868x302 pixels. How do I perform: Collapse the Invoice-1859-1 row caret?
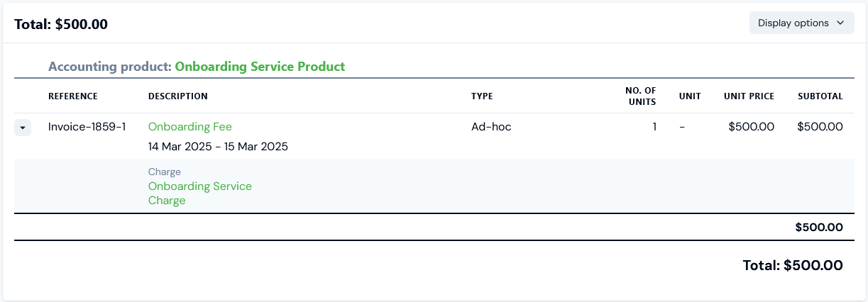[23, 128]
